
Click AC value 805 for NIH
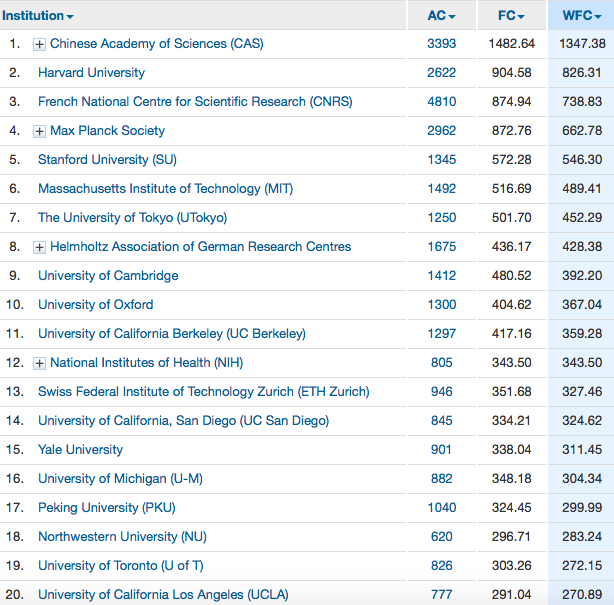(x=441, y=362)
